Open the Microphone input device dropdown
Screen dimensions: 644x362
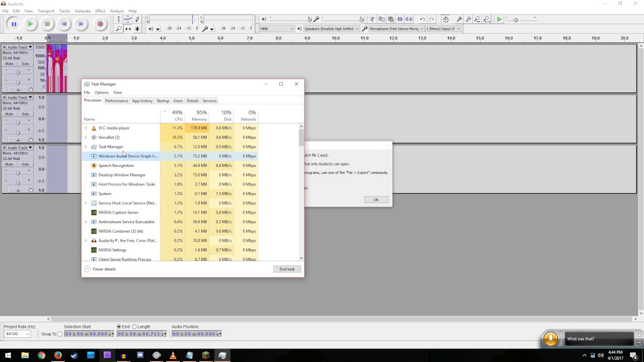[x=396, y=29]
